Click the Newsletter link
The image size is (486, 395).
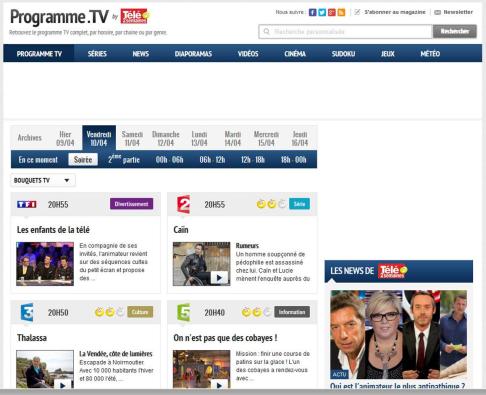(458, 12)
